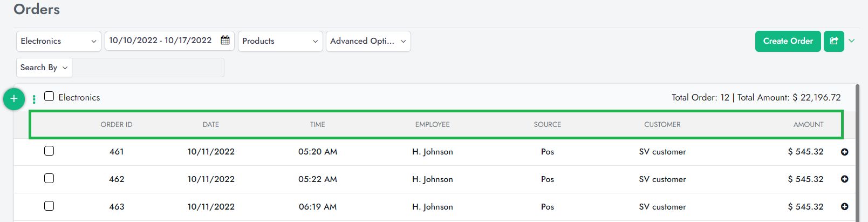The width and height of the screenshot is (868, 222).
Task: Open the Electronics category dropdown
Action: click(x=58, y=41)
